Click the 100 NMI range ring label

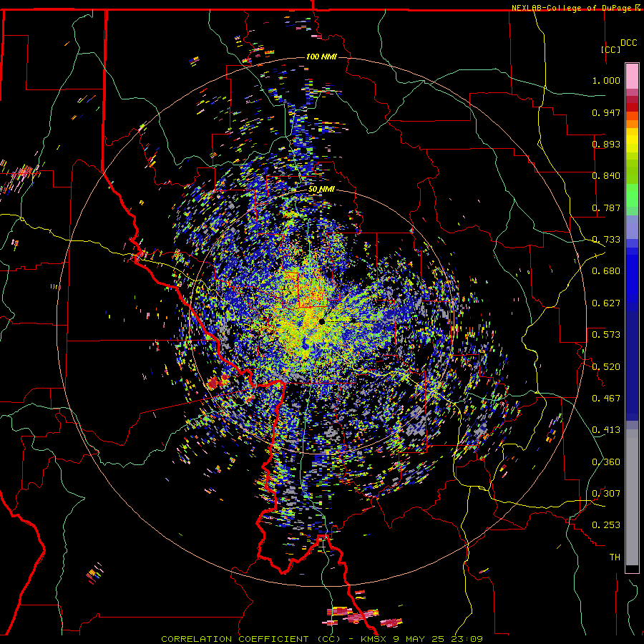click(x=321, y=57)
